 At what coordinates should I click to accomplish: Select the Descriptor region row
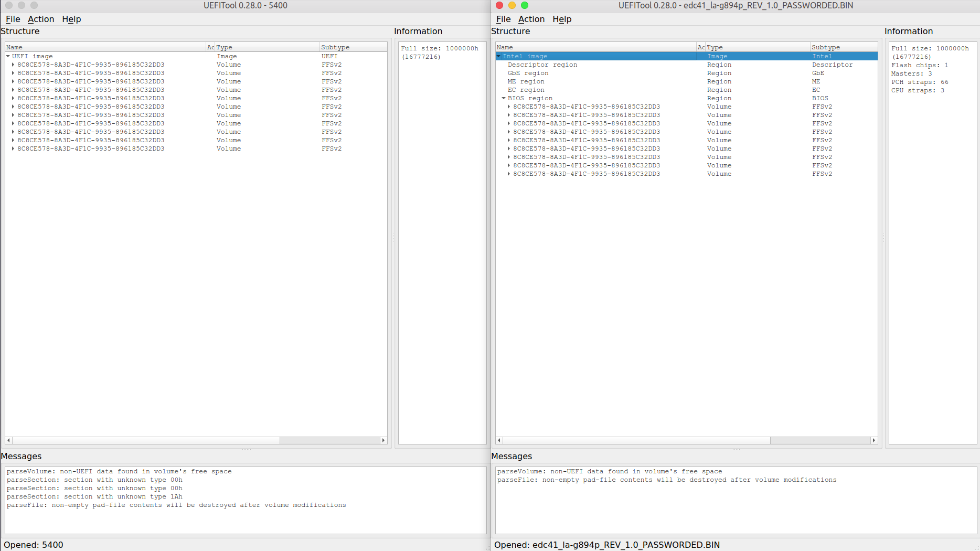[x=687, y=65]
